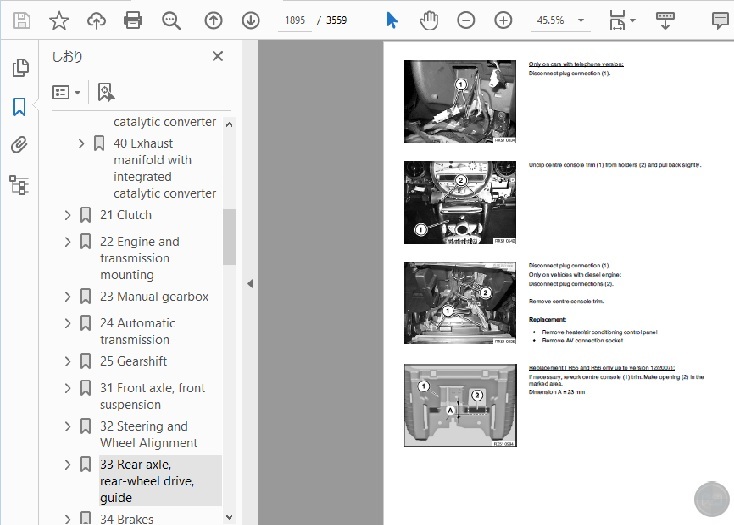
Task: Open the 21 Clutch bookmark
Action: point(126,215)
